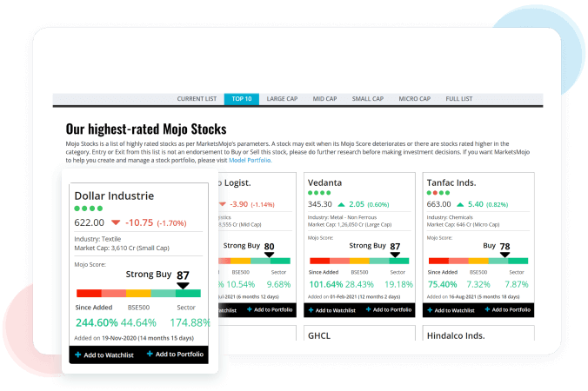This screenshot has height=391, width=588.
Task: Click the four rating dots under Dollar Industrie
Action: coord(88,209)
